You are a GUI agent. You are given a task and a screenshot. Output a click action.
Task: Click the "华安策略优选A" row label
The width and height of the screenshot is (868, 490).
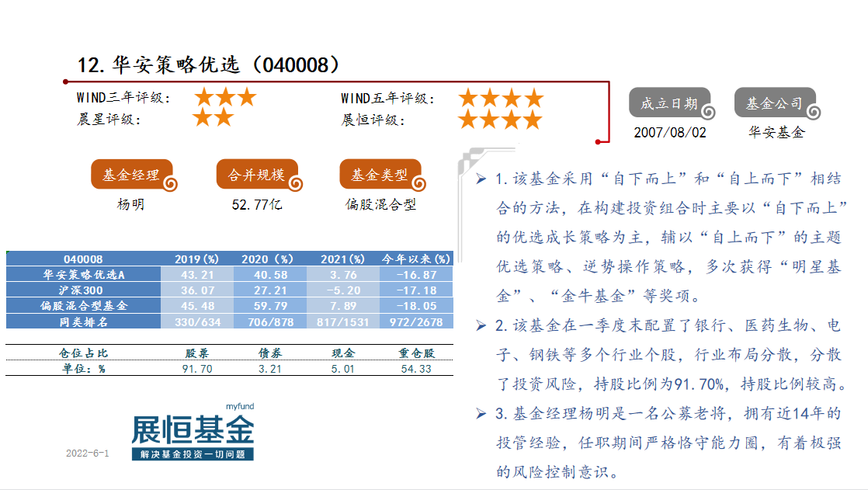(x=84, y=275)
